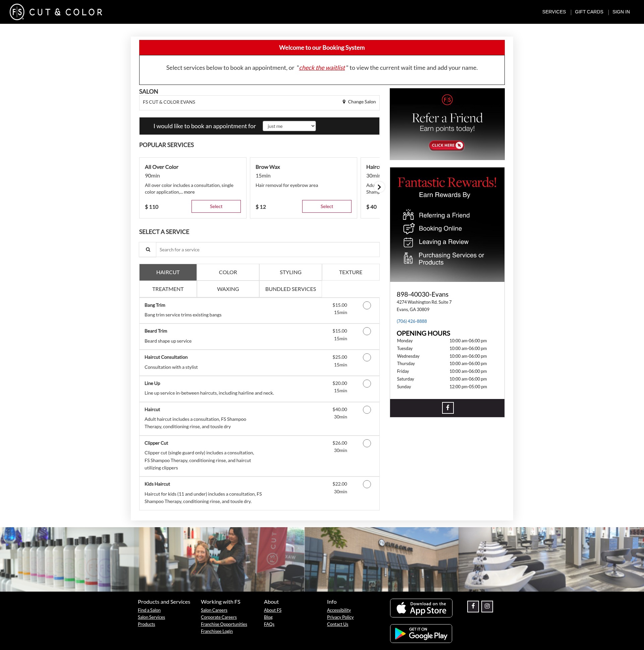
Task: Click the FS Cut & Color logo
Action: pyautogui.click(x=56, y=12)
